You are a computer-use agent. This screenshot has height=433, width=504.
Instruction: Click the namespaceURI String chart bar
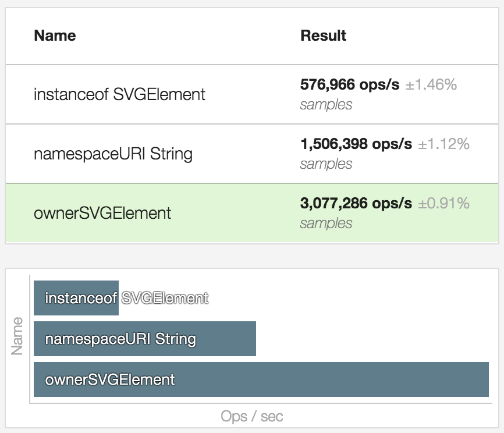click(145, 339)
